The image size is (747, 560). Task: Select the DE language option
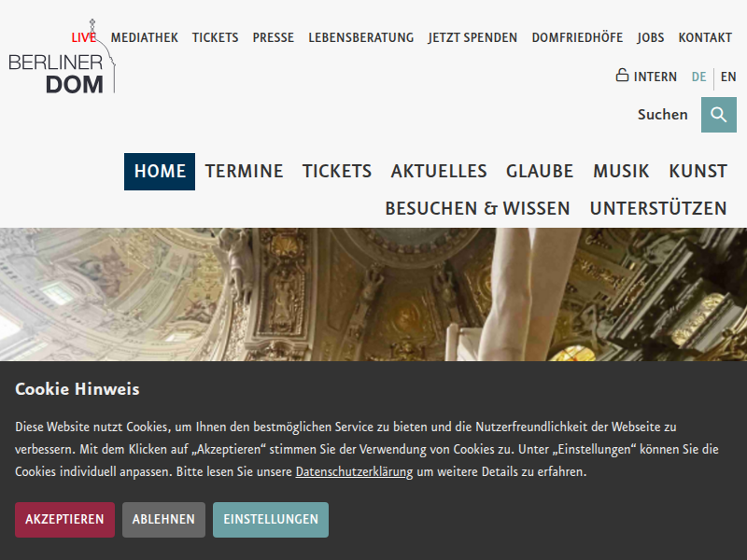click(x=698, y=77)
